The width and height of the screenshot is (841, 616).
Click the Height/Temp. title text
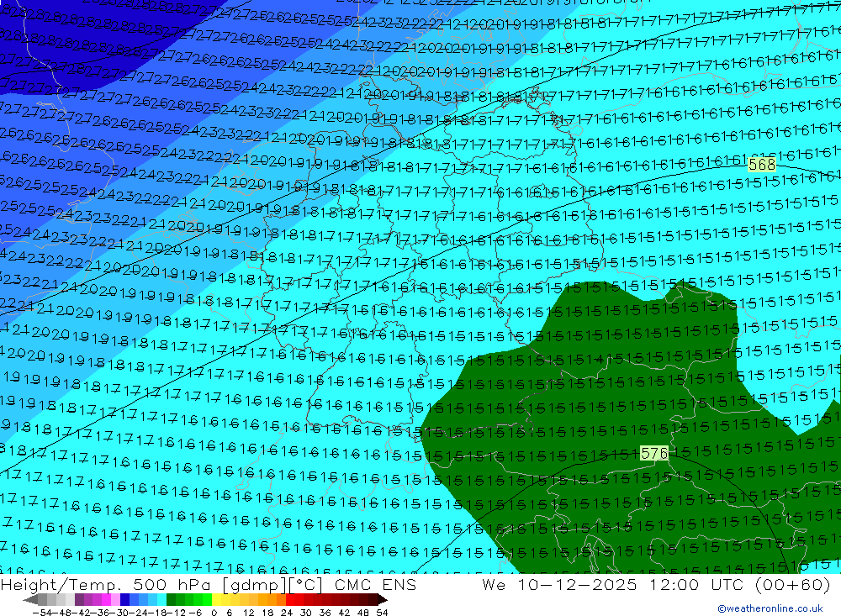(60, 585)
